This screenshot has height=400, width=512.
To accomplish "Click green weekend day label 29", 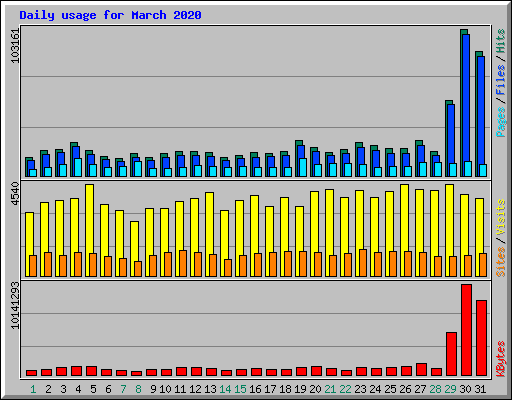I will click(450, 389).
